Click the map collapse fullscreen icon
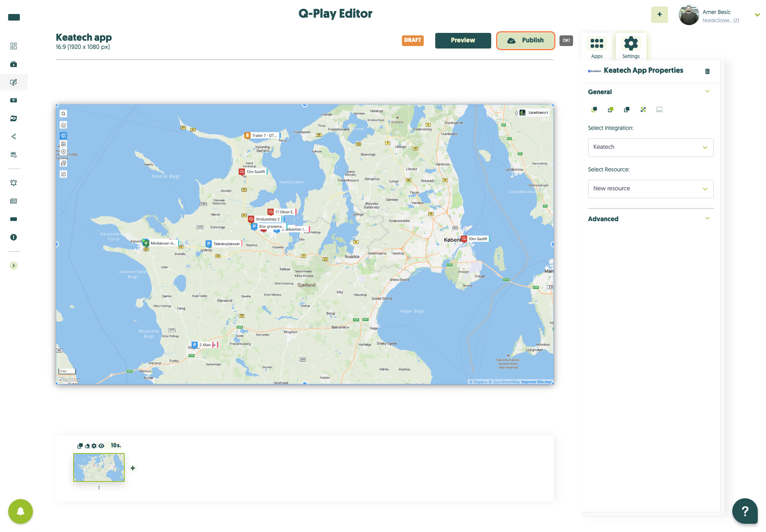766x532 pixels. coord(63,174)
